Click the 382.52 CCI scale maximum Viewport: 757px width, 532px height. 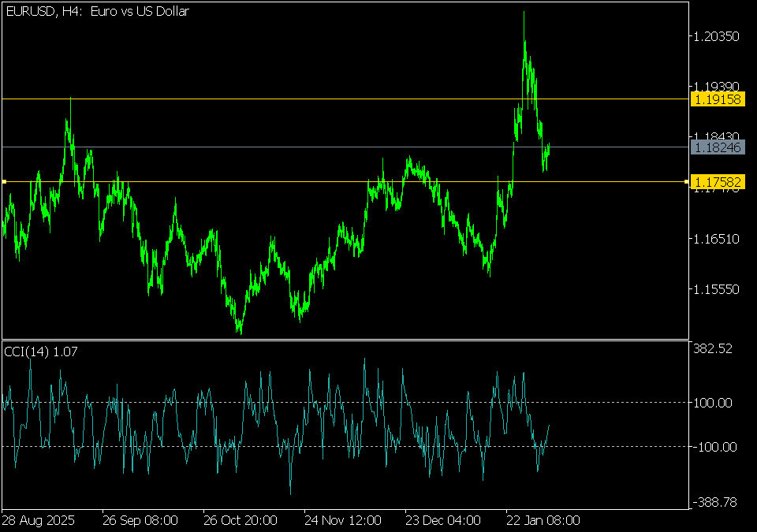[714, 348]
